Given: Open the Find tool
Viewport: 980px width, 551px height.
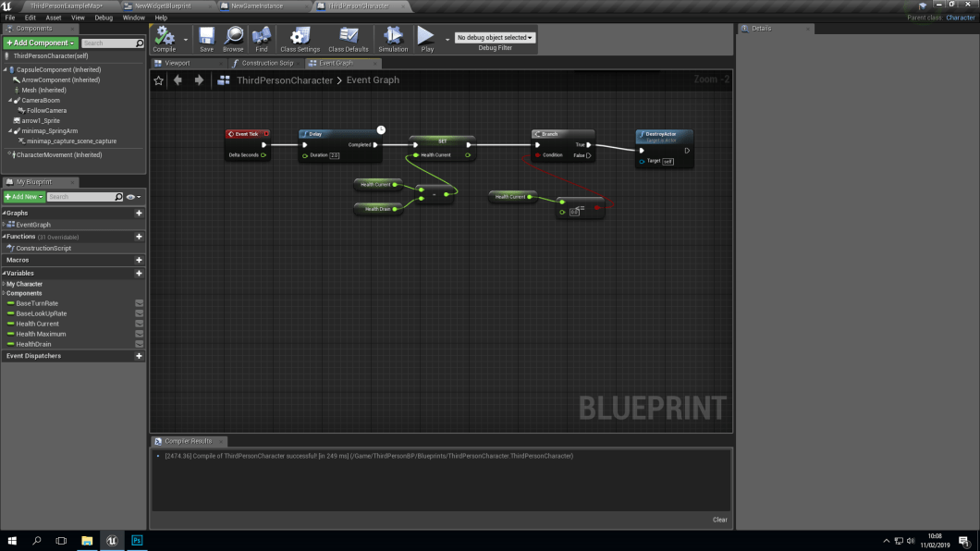Looking at the screenshot, I should (x=262, y=39).
